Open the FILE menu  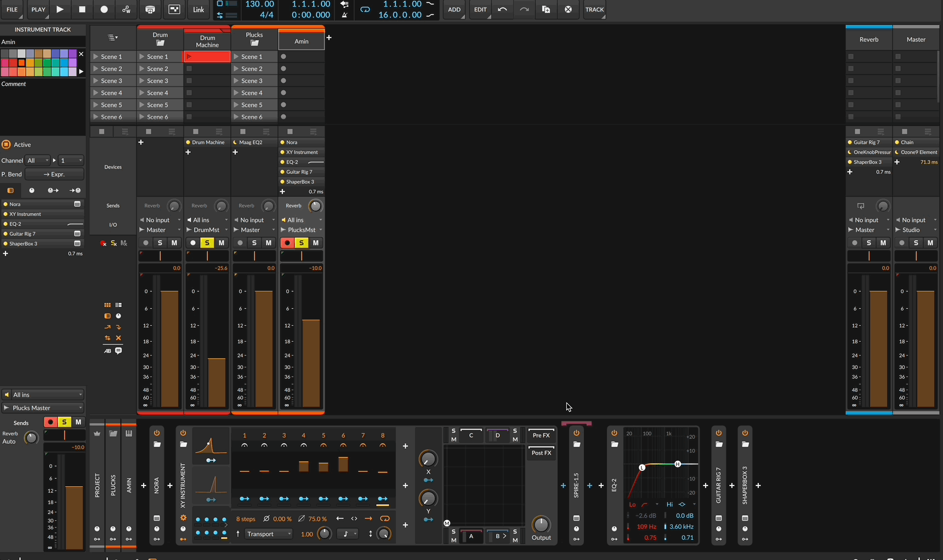(12, 9)
